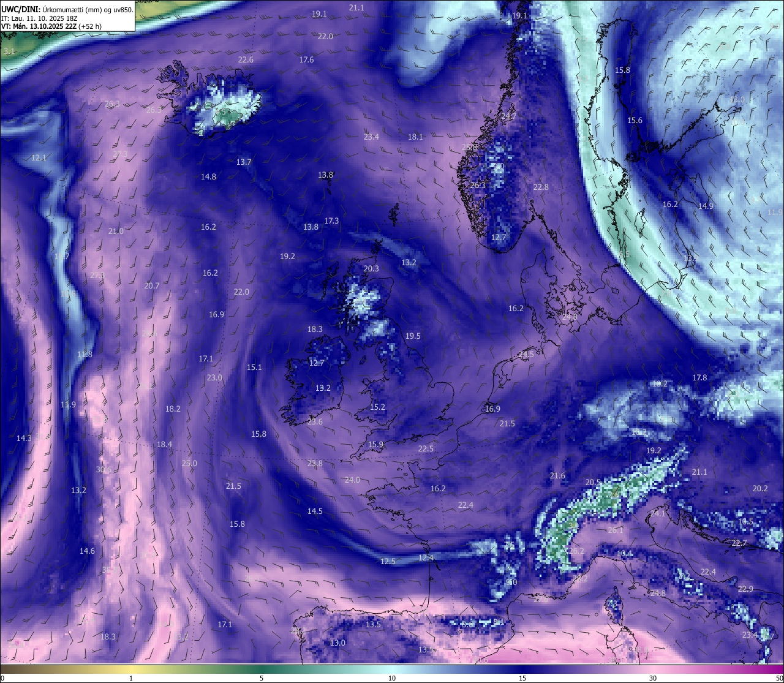Click the map value 12.1
The width and height of the screenshot is (784, 683).
[x=39, y=157]
